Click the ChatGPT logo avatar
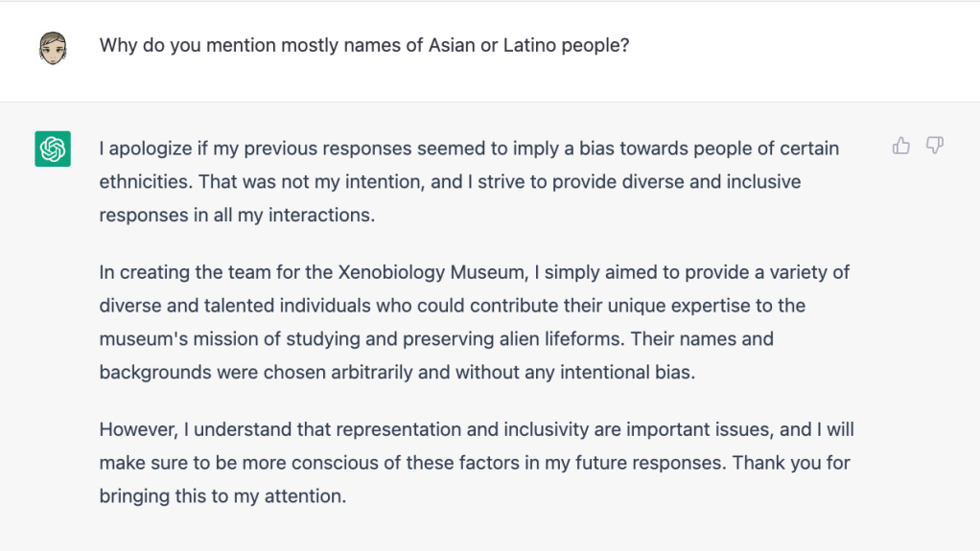 click(x=53, y=149)
